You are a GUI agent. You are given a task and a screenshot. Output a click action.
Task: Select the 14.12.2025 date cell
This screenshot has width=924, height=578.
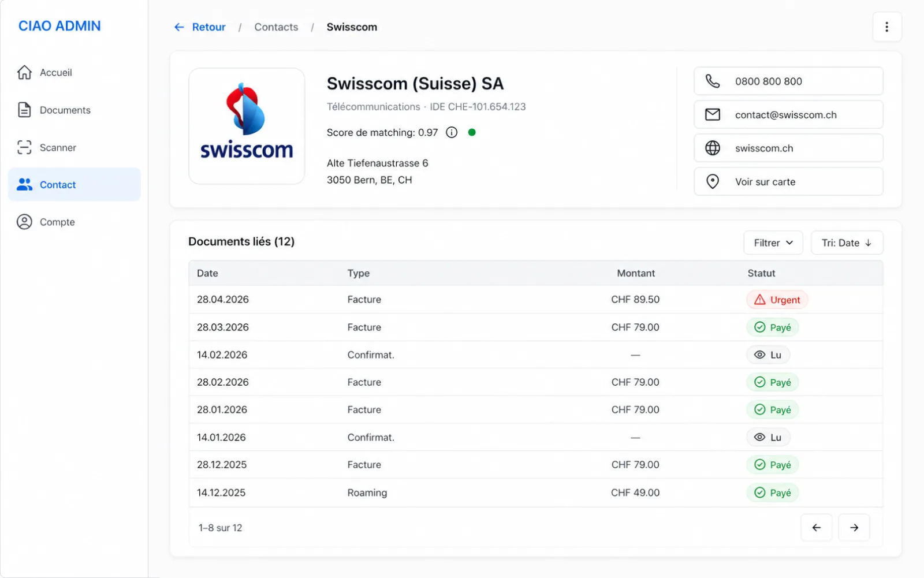point(221,493)
